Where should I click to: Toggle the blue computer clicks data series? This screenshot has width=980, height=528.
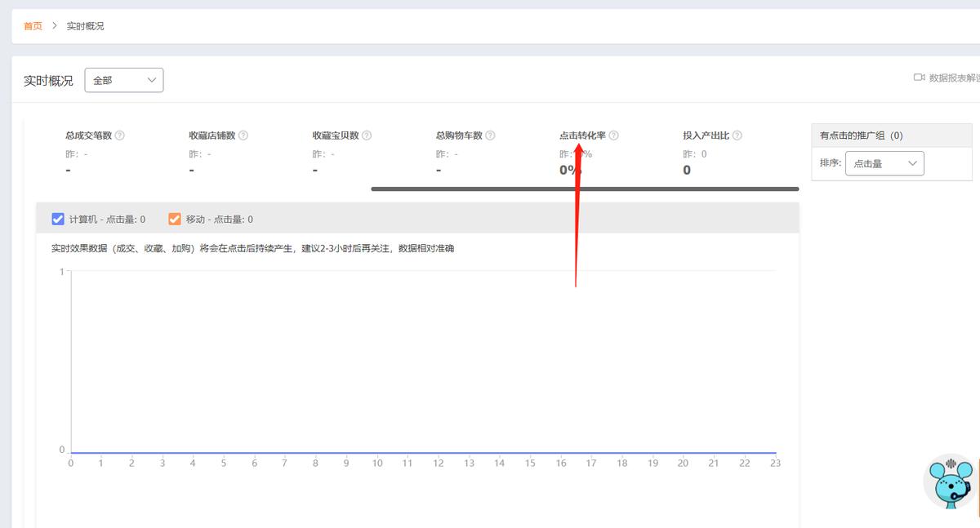(x=57, y=219)
